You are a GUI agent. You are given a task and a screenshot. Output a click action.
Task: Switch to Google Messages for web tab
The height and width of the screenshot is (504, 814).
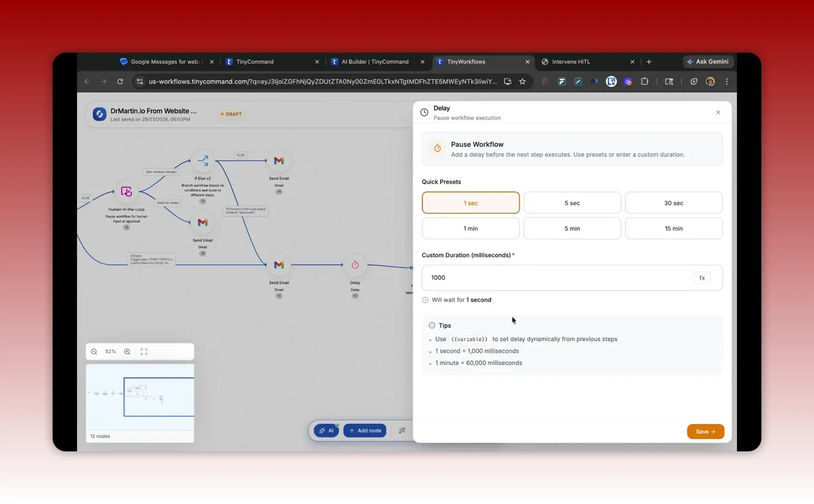[167, 62]
